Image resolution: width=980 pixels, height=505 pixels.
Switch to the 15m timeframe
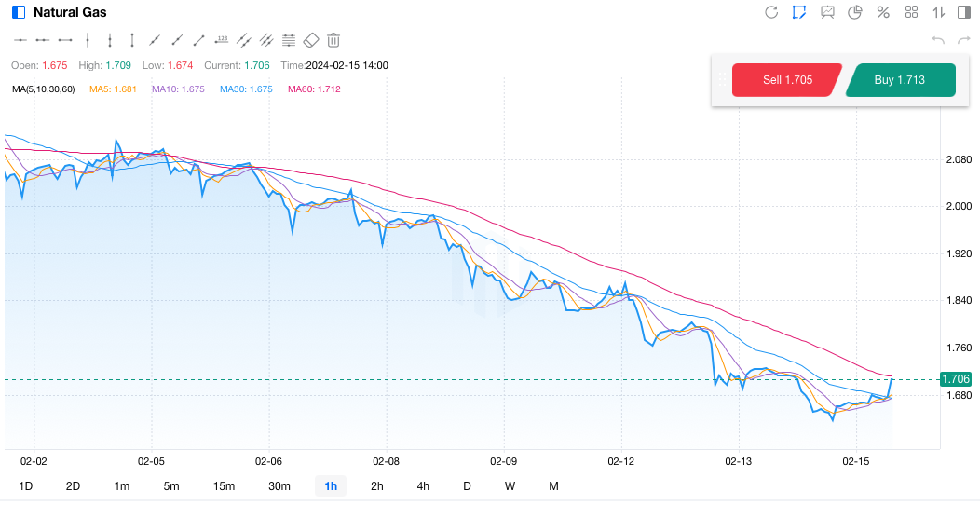pyautogui.click(x=224, y=486)
